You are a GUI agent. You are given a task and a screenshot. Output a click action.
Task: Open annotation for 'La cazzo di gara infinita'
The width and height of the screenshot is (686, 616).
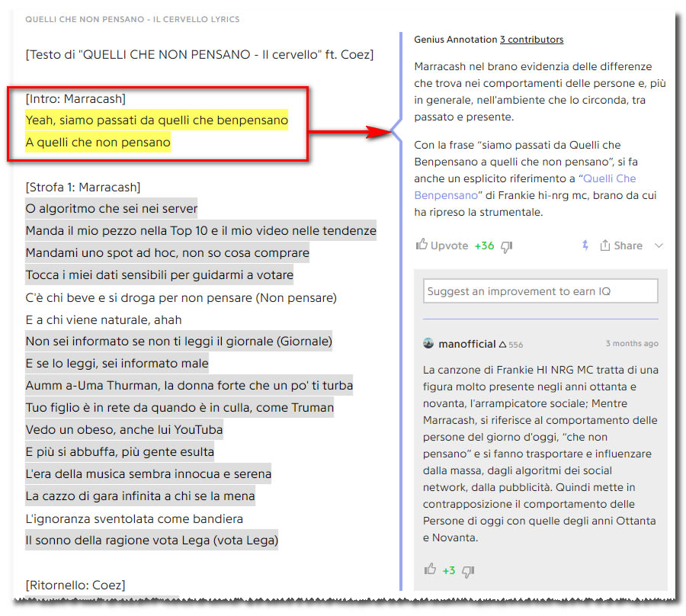point(140,496)
